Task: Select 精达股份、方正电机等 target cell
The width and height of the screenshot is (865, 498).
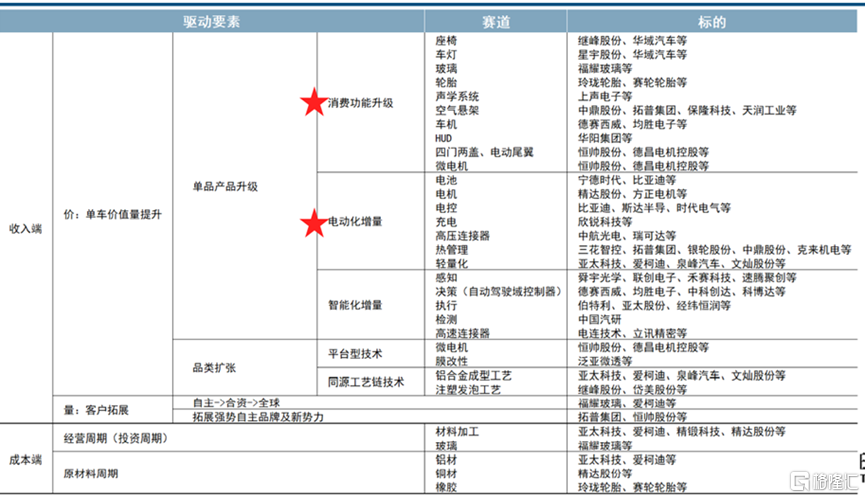Action: tap(632, 194)
